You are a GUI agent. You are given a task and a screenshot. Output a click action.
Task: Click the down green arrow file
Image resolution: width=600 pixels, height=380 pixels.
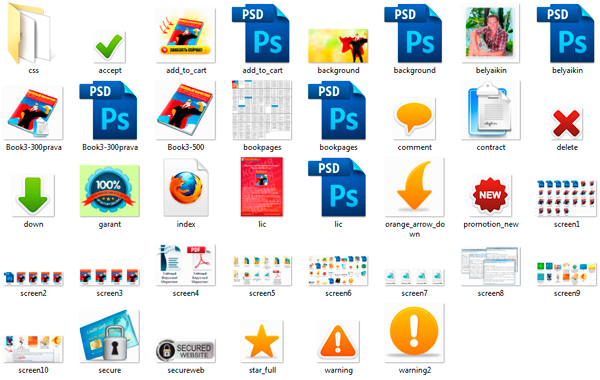pyautogui.click(x=33, y=195)
